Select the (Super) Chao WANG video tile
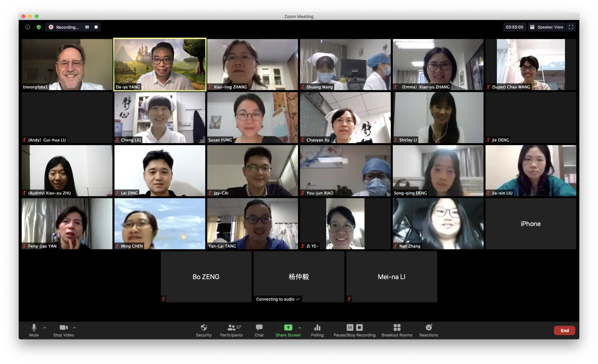The height and width of the screenshot is (364, 598). point(531,64)
